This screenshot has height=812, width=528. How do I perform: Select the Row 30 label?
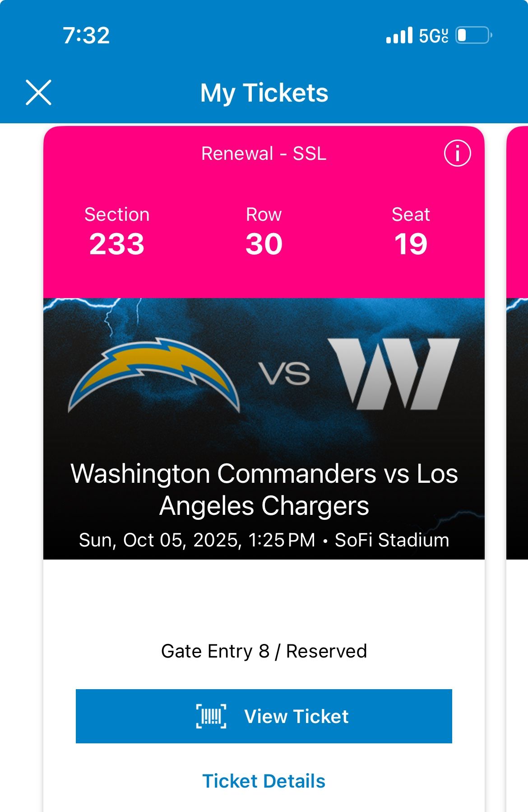pos(264,233)
